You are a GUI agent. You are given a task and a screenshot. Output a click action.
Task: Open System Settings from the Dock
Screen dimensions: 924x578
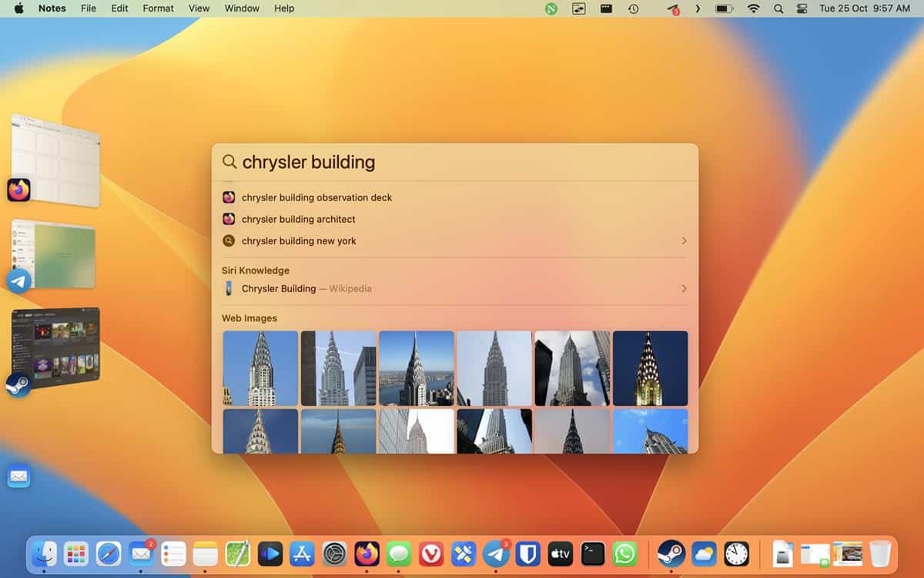(x=336, y=553)
